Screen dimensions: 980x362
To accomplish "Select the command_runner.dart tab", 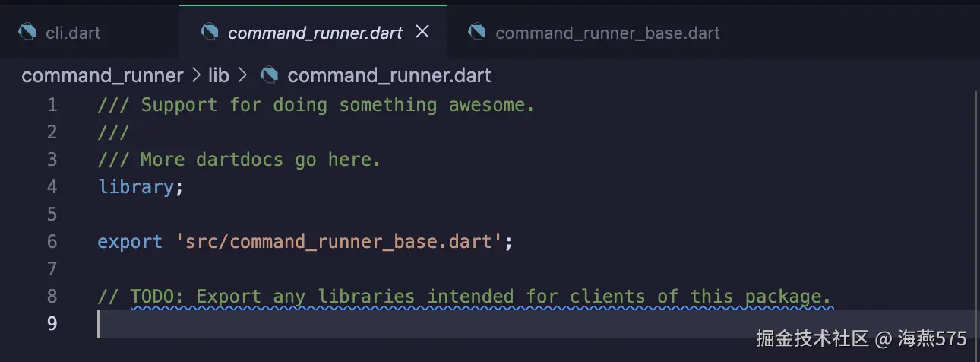I will click(314, 33).
